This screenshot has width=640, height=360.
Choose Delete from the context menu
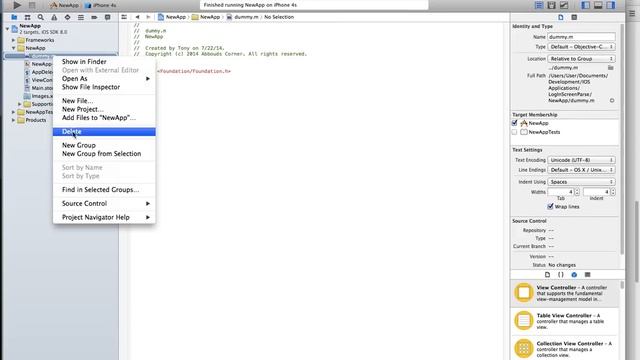pos(104,131)
